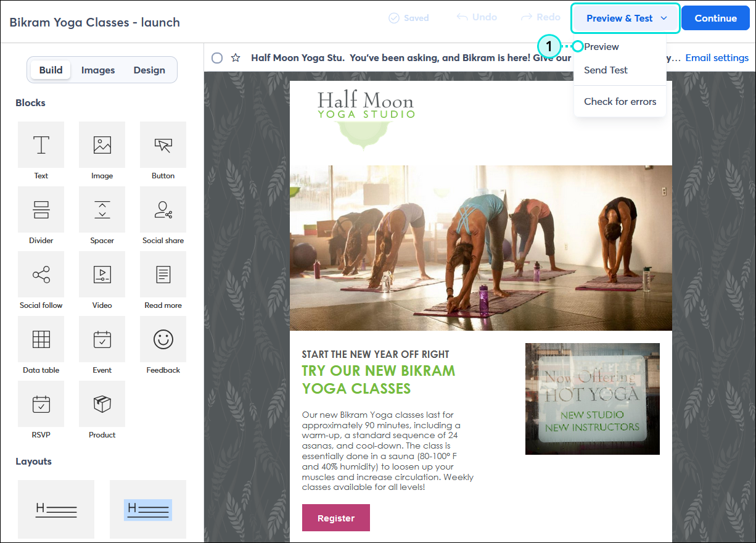Viewport: 756px width, 543px height.
Task: Click the Blocks section heading
Action: pyautogui.click(x=30, y=102)
